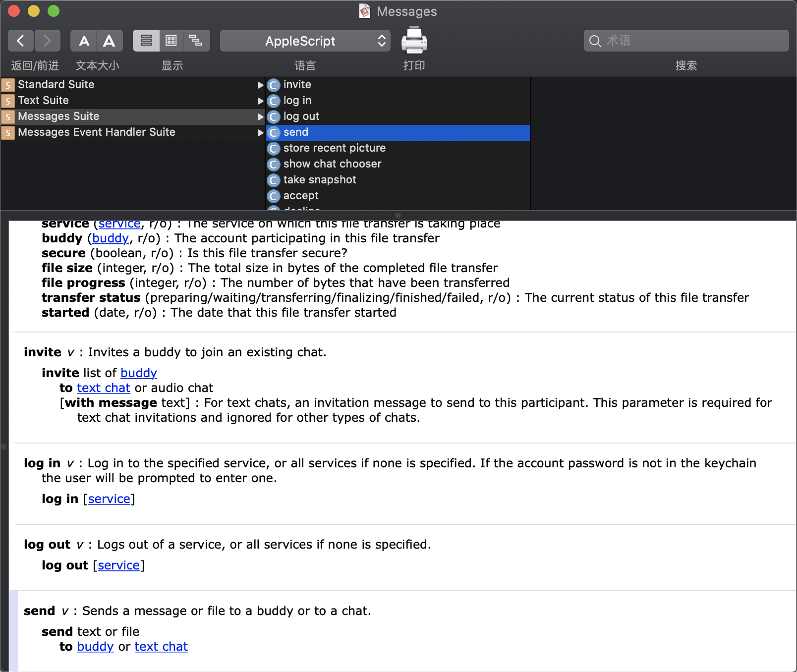This screenshot has width=797, height=672.
Task: Click the C icon beside invite
Action: pyautogui.click(x=274, y=85)
